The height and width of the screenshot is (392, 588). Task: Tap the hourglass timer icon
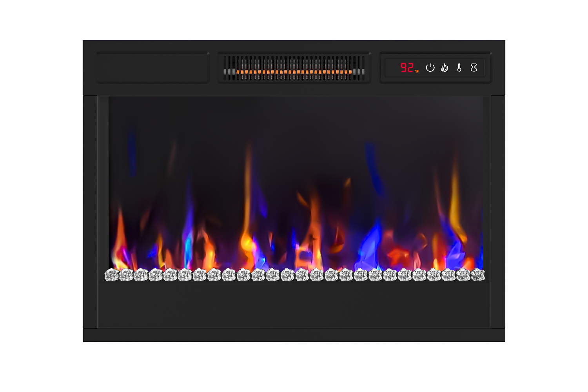click(474, 68)
